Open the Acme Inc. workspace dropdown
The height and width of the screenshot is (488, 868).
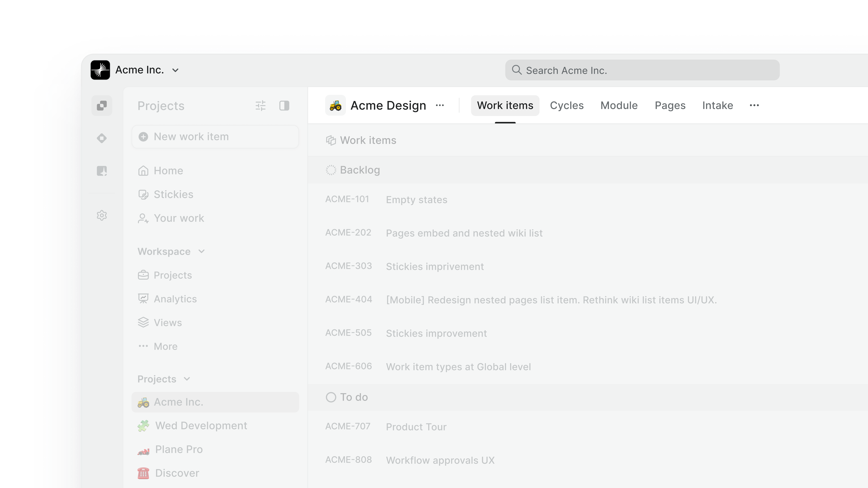coord(175,70)
